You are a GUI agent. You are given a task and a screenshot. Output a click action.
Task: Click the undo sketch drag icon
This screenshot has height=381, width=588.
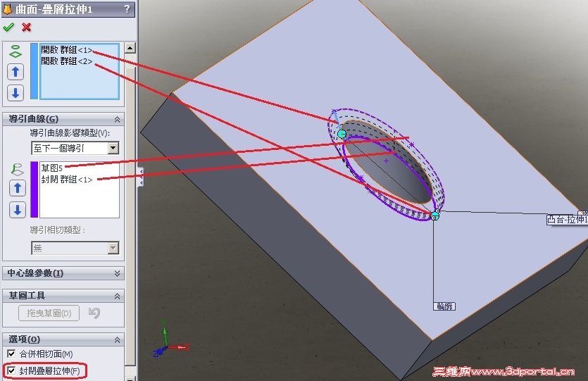94,313
